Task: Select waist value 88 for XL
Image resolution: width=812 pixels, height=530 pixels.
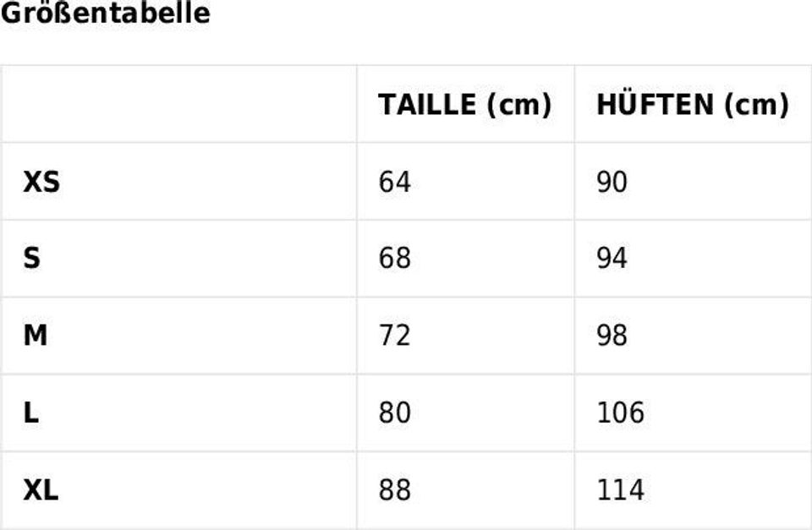Action: pos(394,490)
